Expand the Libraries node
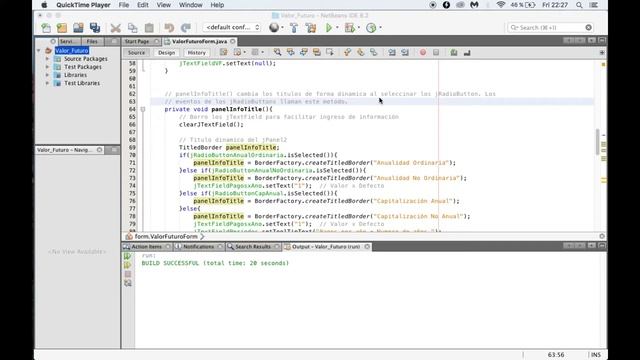The width and height of the screenshot is (640, 360). point(47,75)
